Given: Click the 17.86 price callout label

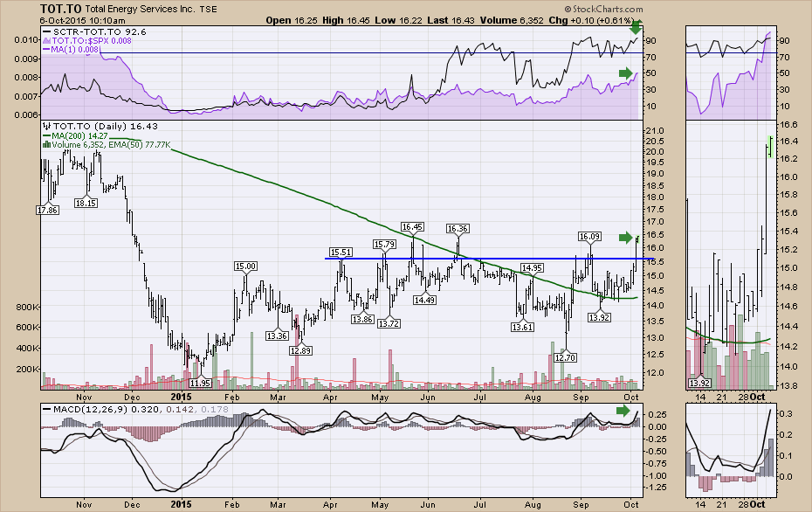Looking at the screenshot, I should click(47, 210).
